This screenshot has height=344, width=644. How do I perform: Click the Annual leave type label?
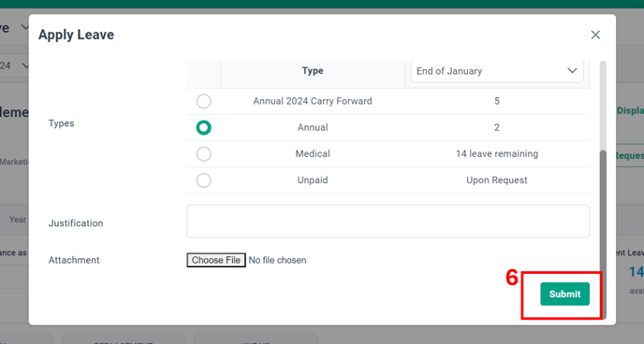point(313,127)
